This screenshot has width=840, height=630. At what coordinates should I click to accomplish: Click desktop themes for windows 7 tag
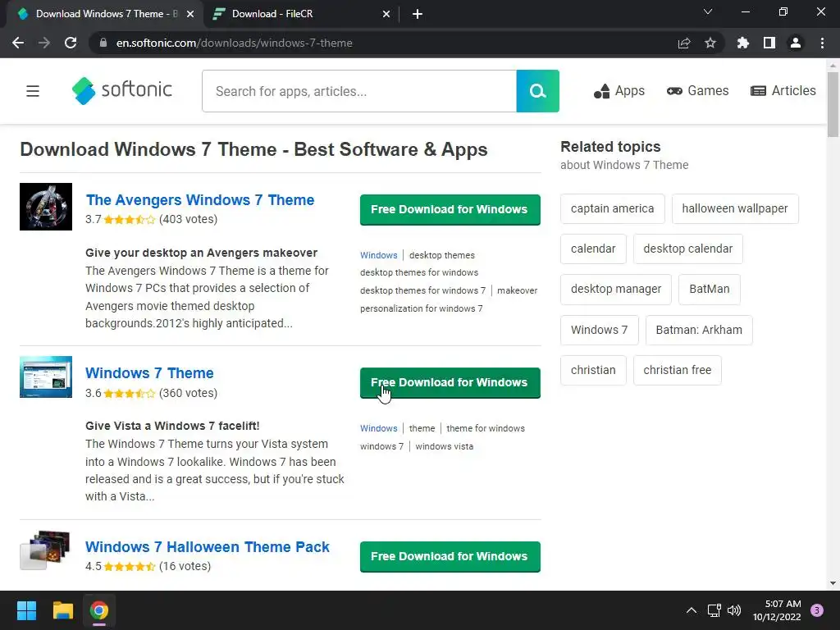pyautogui.click(x=422, y=290)
